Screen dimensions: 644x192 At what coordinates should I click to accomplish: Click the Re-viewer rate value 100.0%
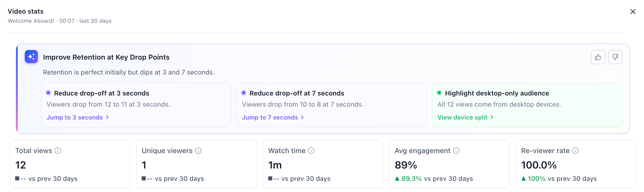539,165
